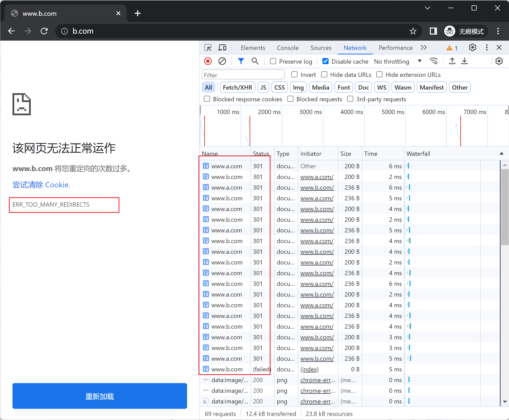Clear the network log

pos(222,61)
